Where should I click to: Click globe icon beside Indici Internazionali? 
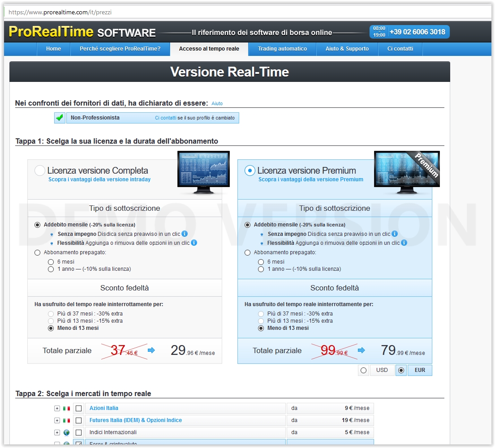(x=67, y=432)
